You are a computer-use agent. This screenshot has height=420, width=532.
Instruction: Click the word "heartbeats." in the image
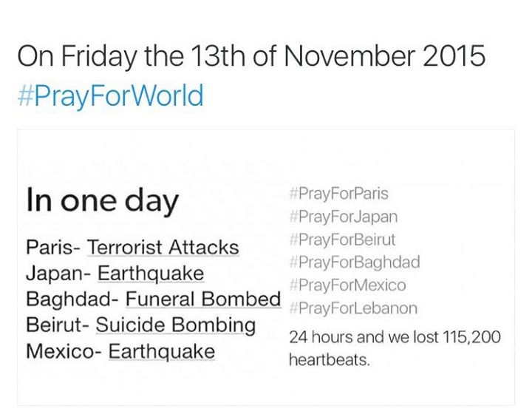coord(329,362)
